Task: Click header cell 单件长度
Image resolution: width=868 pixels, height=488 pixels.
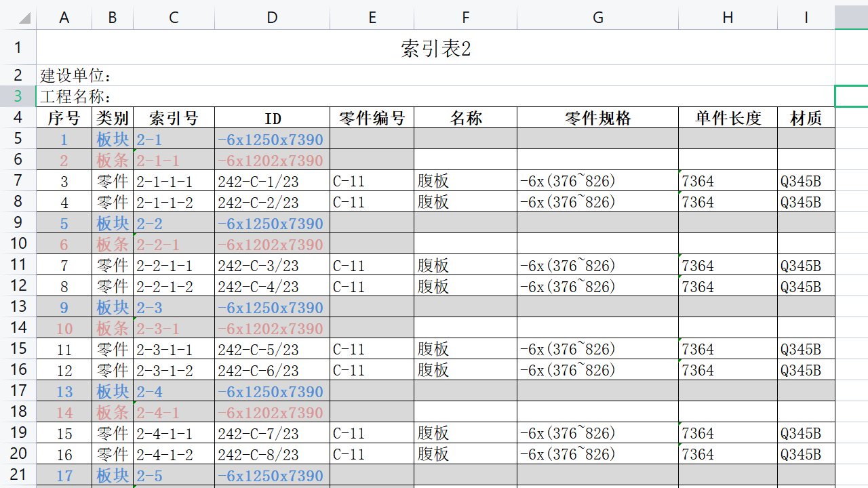Action: 728,118
